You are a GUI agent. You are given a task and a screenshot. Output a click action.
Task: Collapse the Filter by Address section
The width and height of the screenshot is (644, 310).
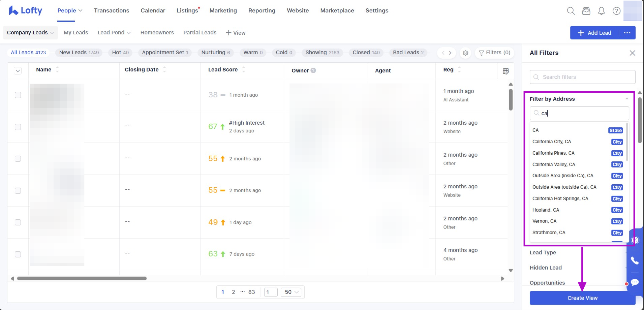626,99
